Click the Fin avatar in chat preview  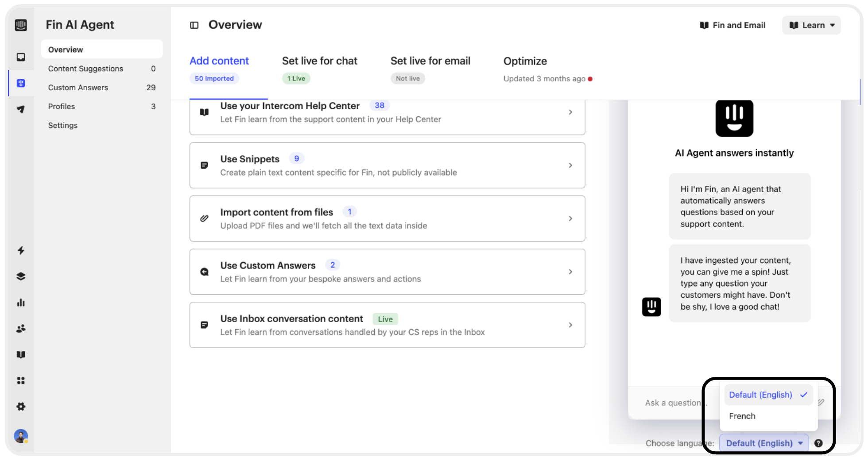[651, 307]
